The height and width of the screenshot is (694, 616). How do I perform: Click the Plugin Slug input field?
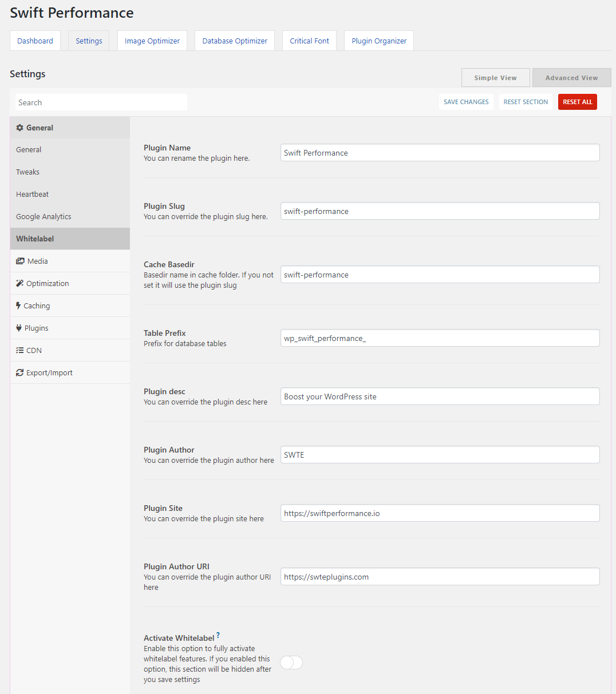pyautogui.click(x=440, y=211)
